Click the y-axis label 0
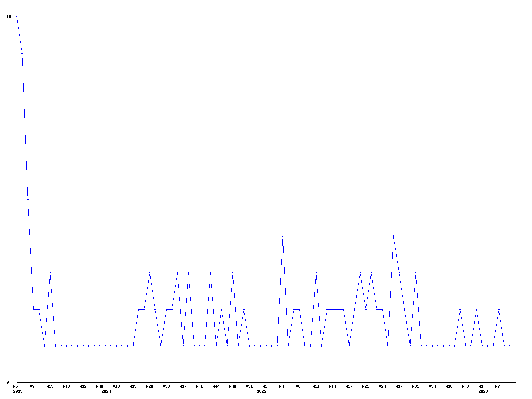 coord(8,382)
